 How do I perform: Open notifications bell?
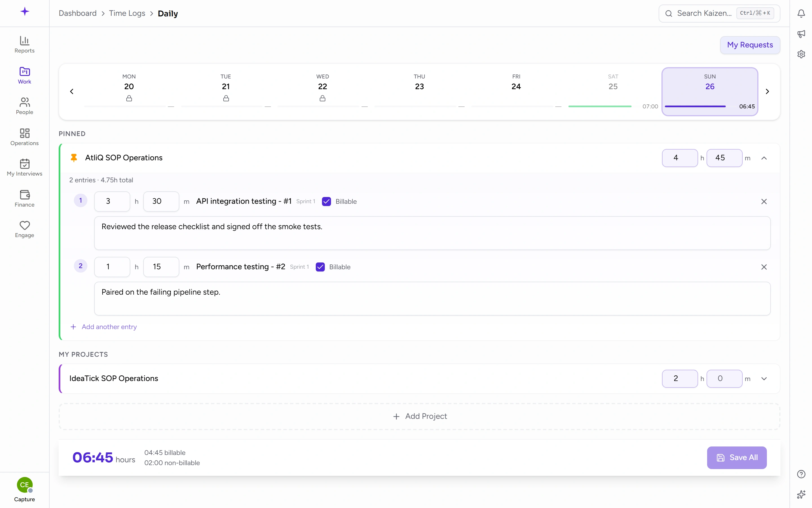[801, 14]
